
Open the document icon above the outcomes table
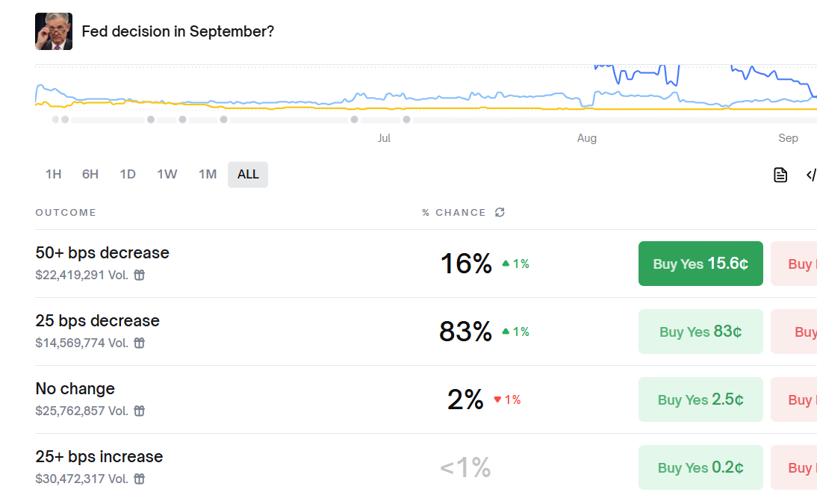click(780, 175)
